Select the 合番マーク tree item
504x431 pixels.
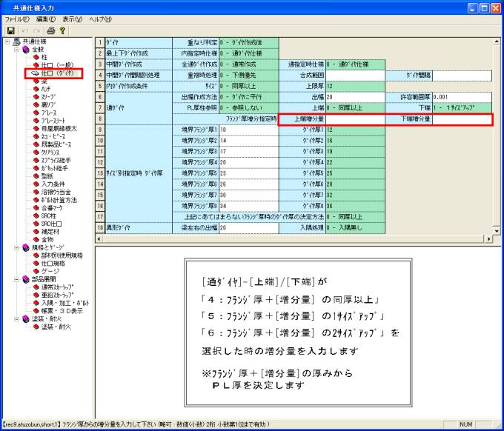point(52,208)
